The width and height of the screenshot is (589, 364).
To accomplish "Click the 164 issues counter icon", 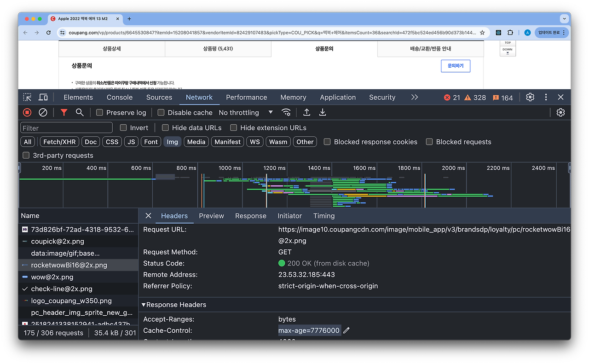I will [x=503, y=98].
